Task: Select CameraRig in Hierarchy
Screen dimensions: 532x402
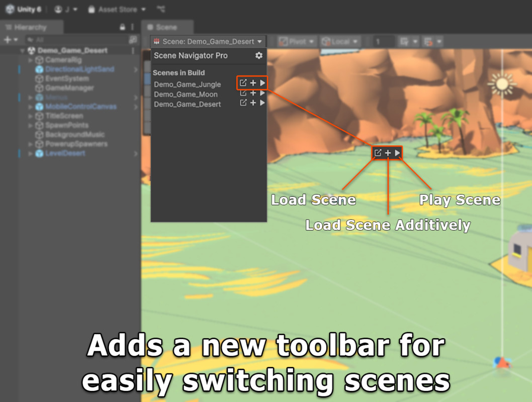Action: tap(63, 60)
